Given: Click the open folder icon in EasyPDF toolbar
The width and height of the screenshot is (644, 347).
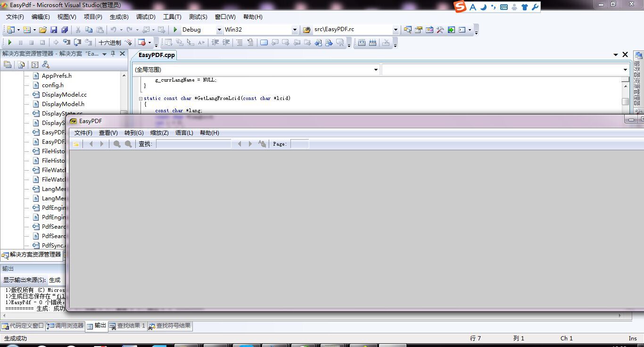Looking at the screenshot, I should pyautogui.click(x=76, y=144).
